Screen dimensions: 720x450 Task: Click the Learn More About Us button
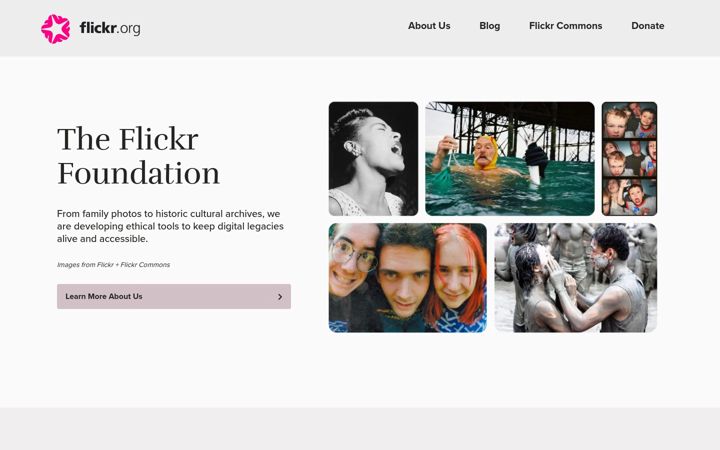174,296
